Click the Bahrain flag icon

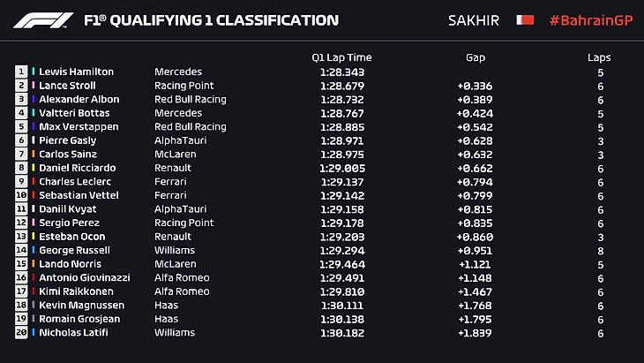pos(524,19)
